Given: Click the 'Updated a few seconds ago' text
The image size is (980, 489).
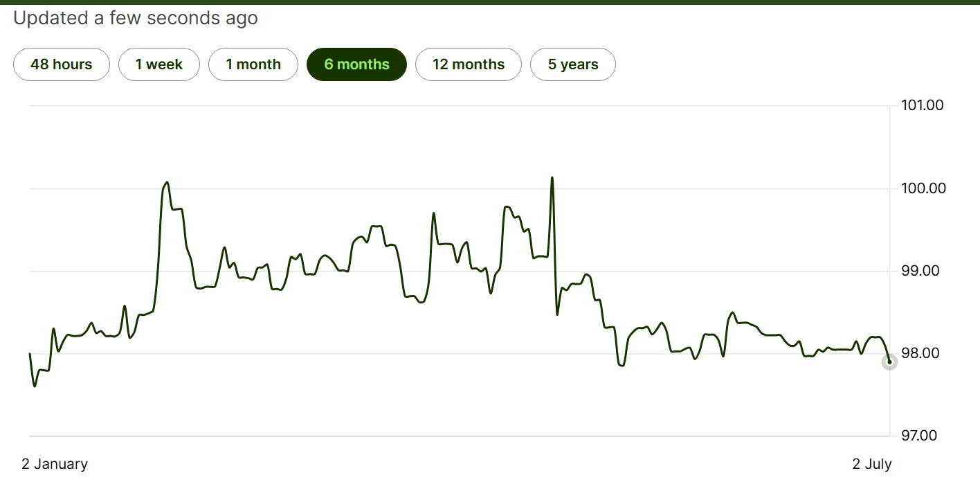Looking at the screenshot, I should [x=136, y=19].
